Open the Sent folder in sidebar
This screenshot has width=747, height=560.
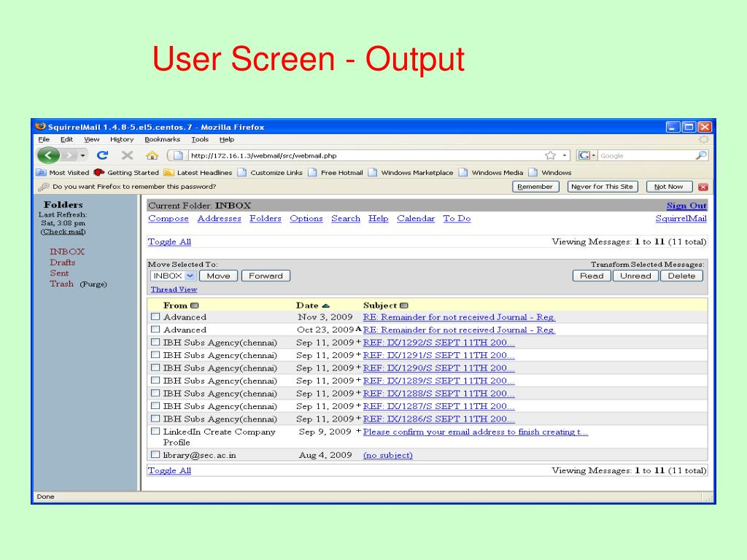(59, 273)
